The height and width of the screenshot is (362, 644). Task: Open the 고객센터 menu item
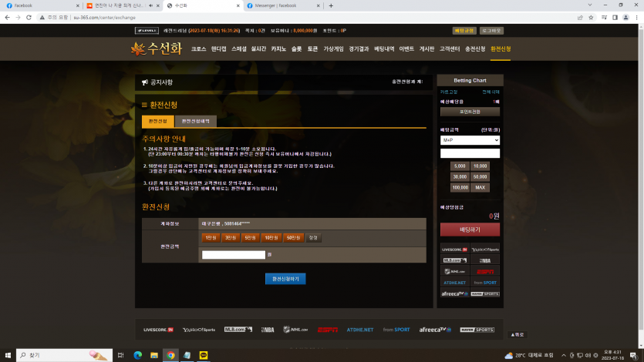coord(450,49)
